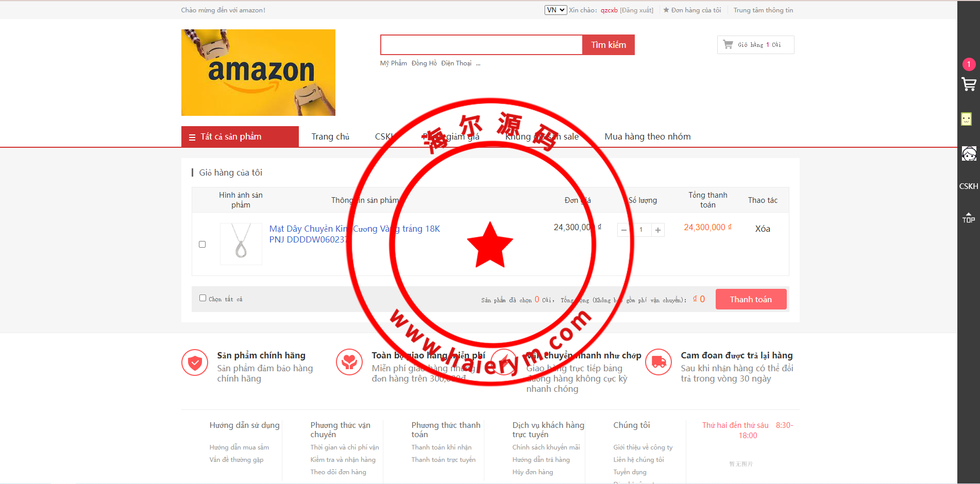Click the star icon beside Đơn hàng của tôi
Viewport: 980px width, 484px height.
pyautogui.click(x=666, y=10)
